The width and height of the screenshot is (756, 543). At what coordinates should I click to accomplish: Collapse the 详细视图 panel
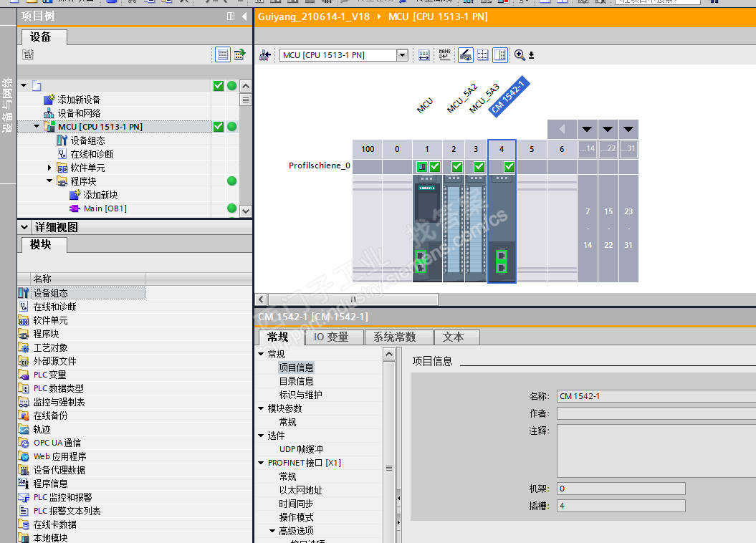(x=24, y=226)
